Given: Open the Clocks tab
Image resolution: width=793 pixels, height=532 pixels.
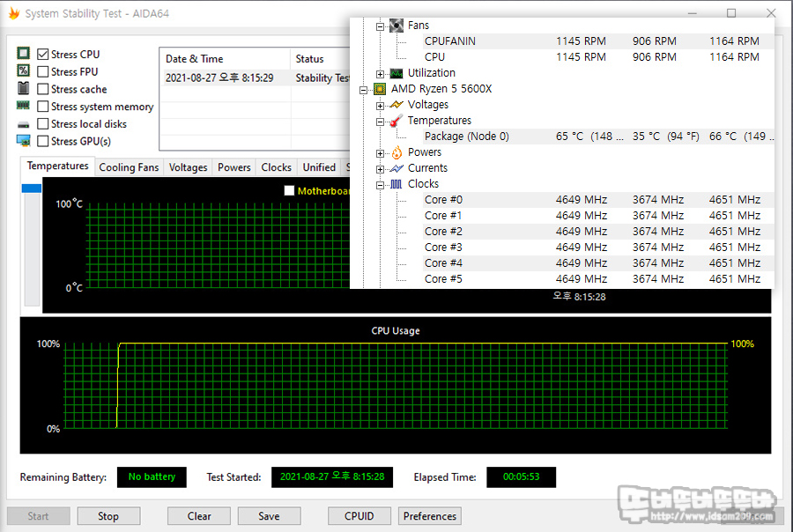Looking at the screenshot, I should pos(276,167).
